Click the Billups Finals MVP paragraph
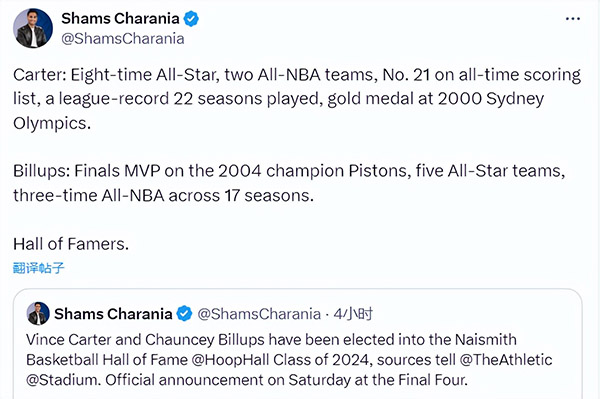 [289, 183]
